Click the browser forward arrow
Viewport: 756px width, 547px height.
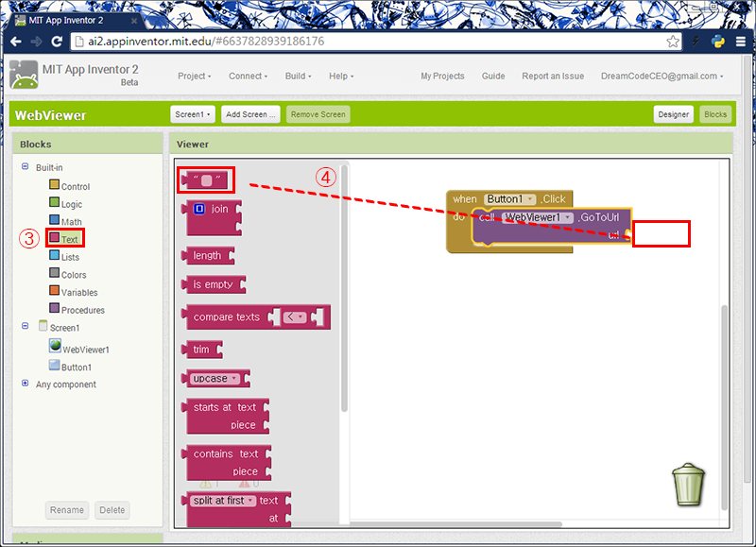[36, 42]
